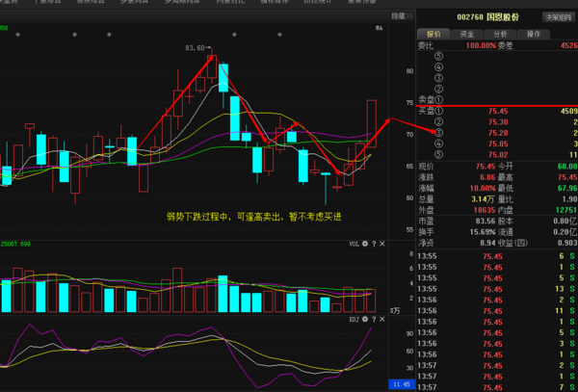Click the 83.60 high price label
578x392 pixels.
(x=195, y=48)
